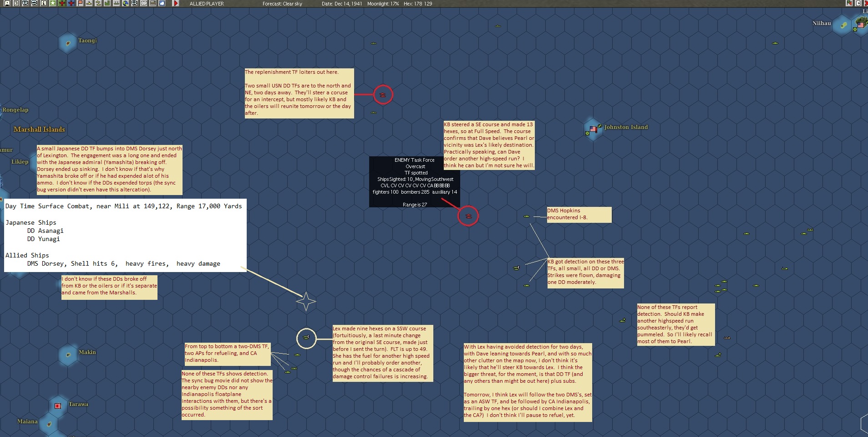The image size is (868, 437).
Task: Click the green square marker beside Johnston Island
Action: click(587, 134)
